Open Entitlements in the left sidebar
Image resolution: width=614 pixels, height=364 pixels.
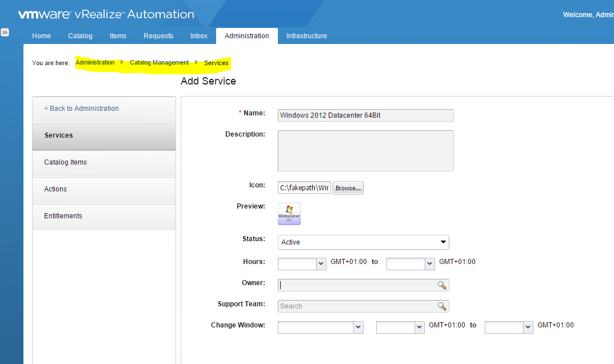click(104, 216)
